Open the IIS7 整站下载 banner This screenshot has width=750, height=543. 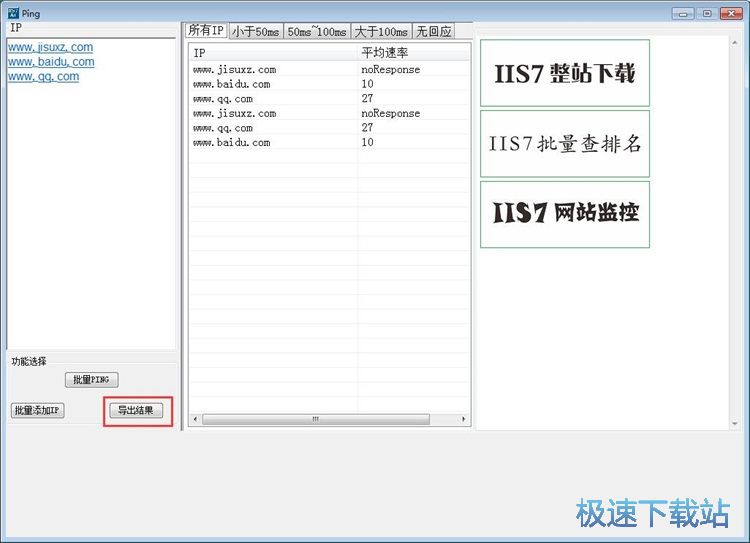565,73
